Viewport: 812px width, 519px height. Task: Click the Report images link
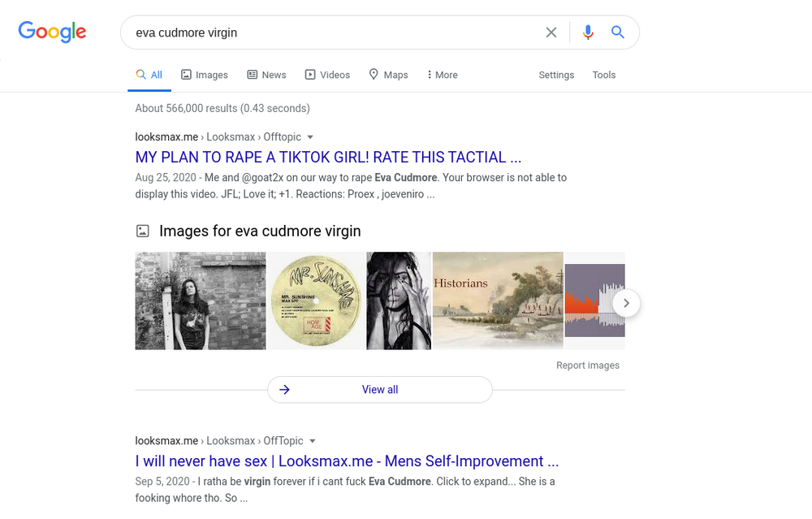click(588, 365)
